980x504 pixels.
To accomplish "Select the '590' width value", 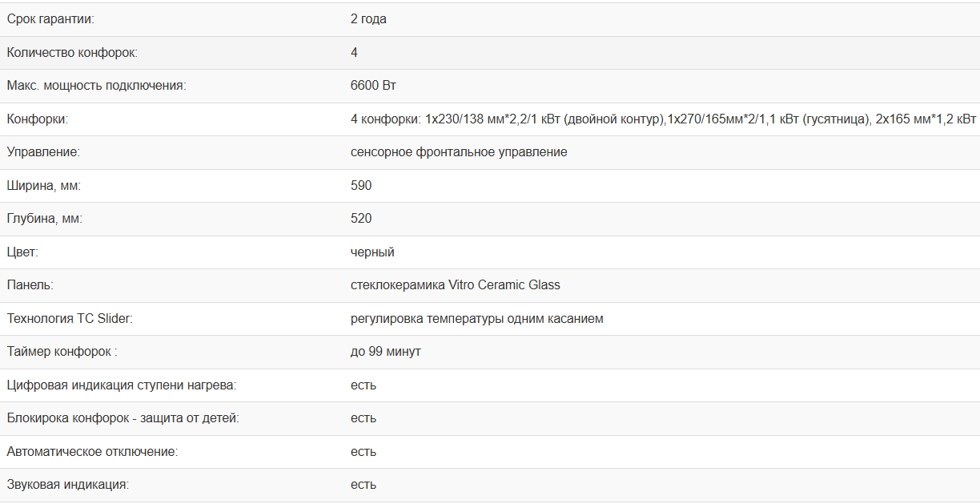I will tap(361, 186).
